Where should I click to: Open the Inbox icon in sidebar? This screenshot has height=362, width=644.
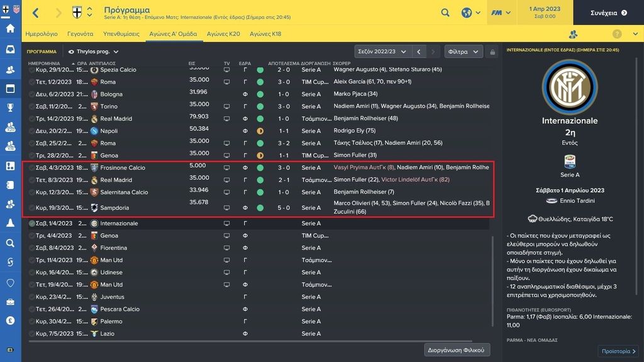[10, 49]
